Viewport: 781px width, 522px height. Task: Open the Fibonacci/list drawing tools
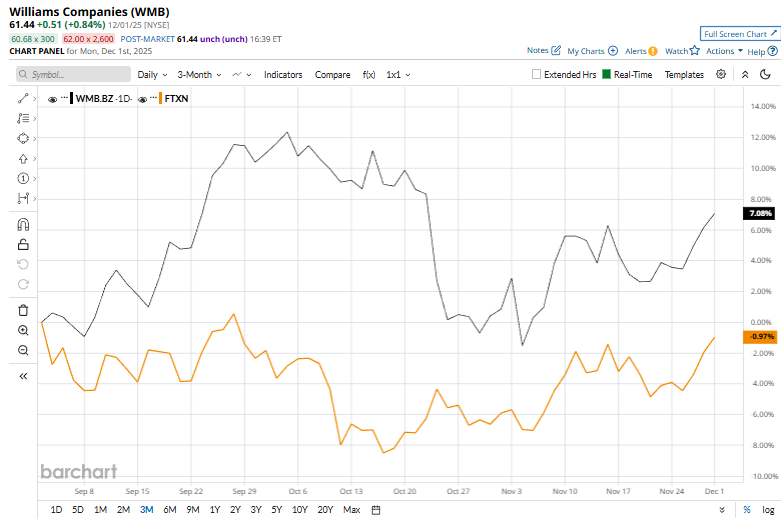(x=23, y=119)
